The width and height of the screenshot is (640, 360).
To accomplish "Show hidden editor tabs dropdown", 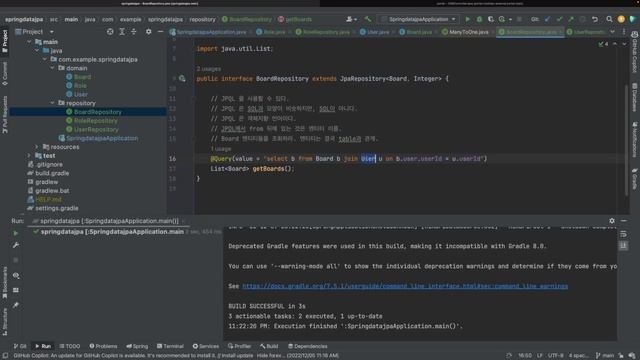I will 612,31.
